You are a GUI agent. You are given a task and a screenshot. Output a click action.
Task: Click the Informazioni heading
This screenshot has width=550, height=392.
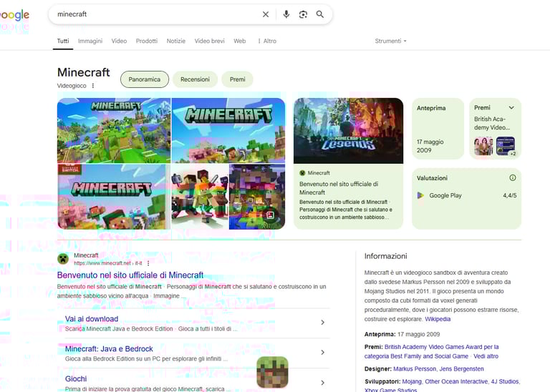click(385, 256)
